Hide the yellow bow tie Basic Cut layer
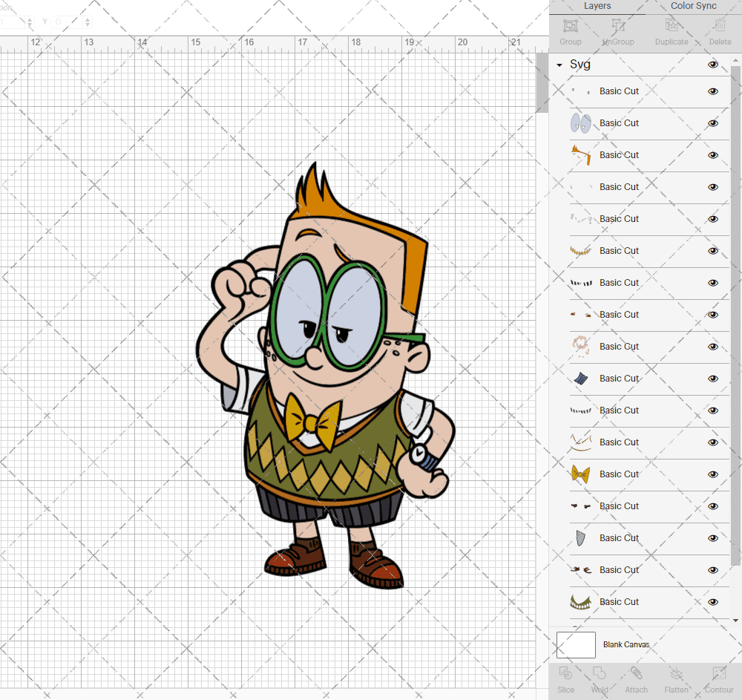742x700 pixels. [712, 474]
